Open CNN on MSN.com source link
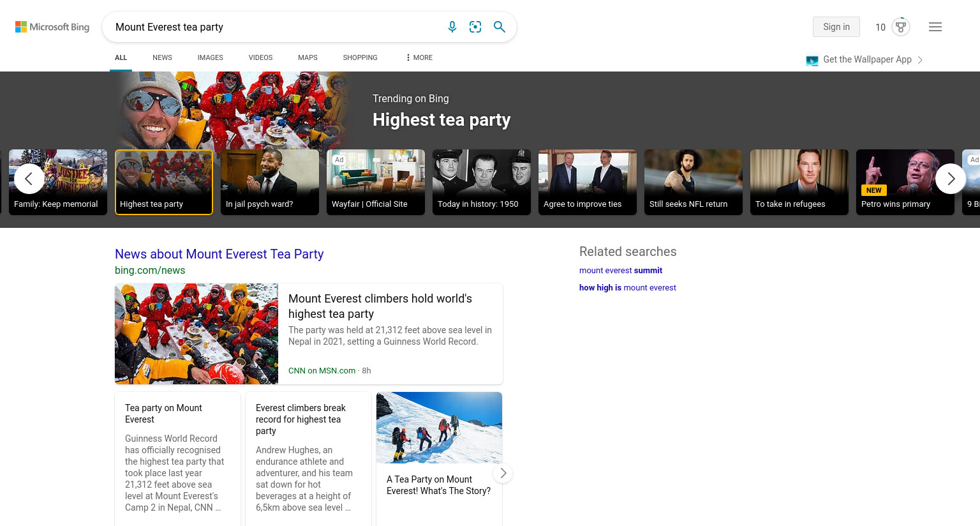This screenshot has width=980, height=526. point(322,370)
